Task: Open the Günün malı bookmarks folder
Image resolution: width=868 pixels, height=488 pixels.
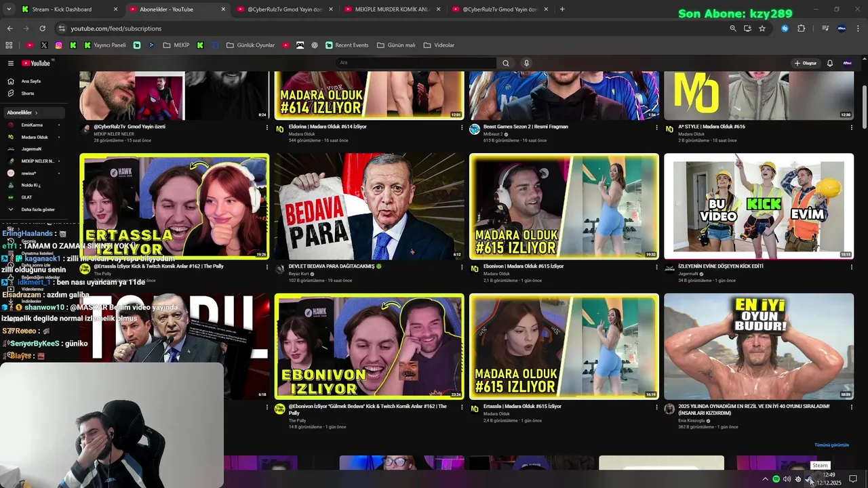Action: (x=396, y=45)
